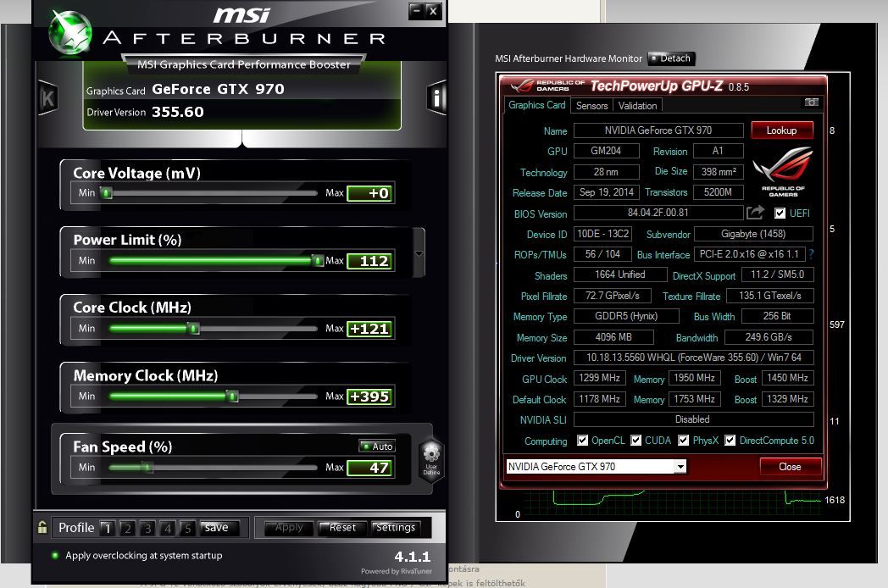Select profile slot 1
Viewport: 888px width, 588px height.
tap(107, 528)
